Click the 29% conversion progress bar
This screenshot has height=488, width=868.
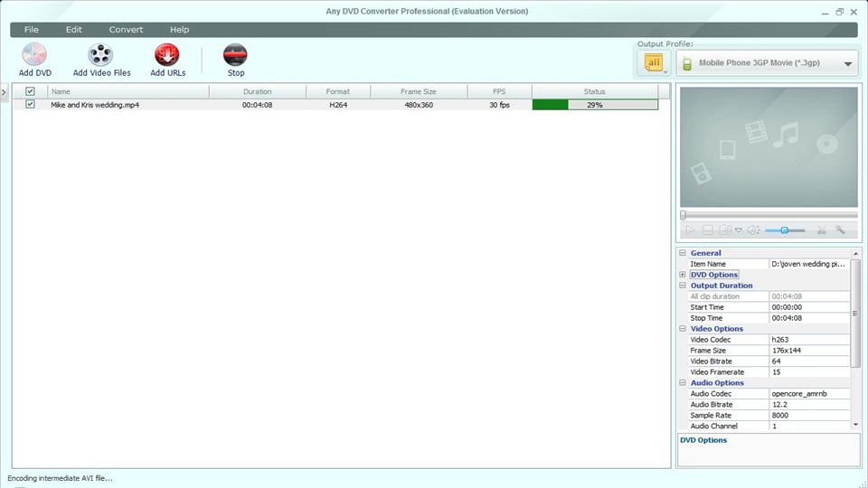coord(595,105)
